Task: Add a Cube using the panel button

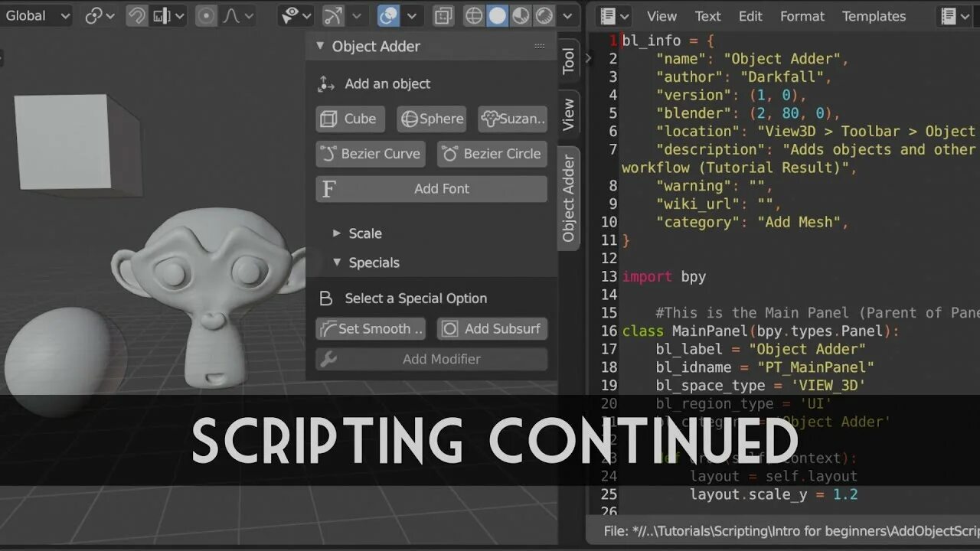Action: (349, 119)
